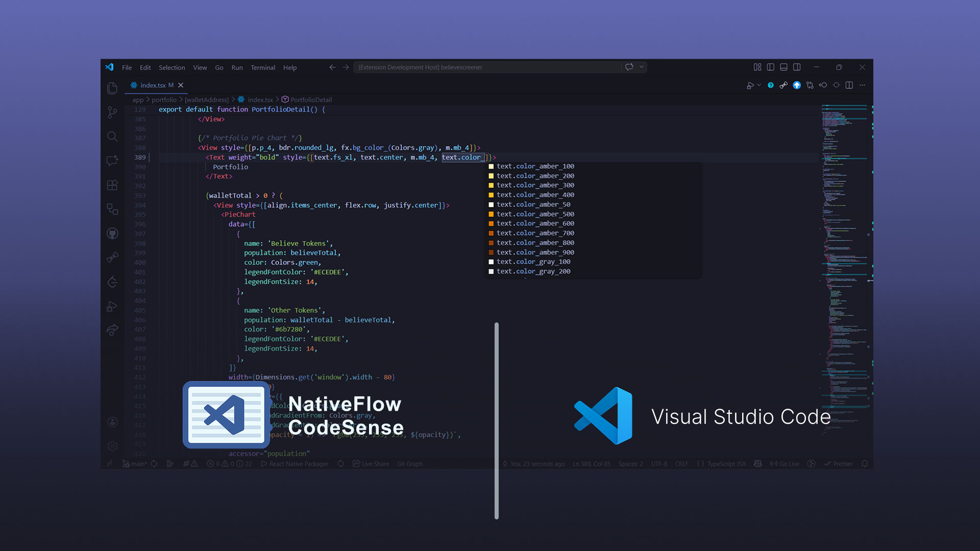980x551 pixels.
Task: Select suggestion text.color_amber_500
Action: (x=592, y=214)
